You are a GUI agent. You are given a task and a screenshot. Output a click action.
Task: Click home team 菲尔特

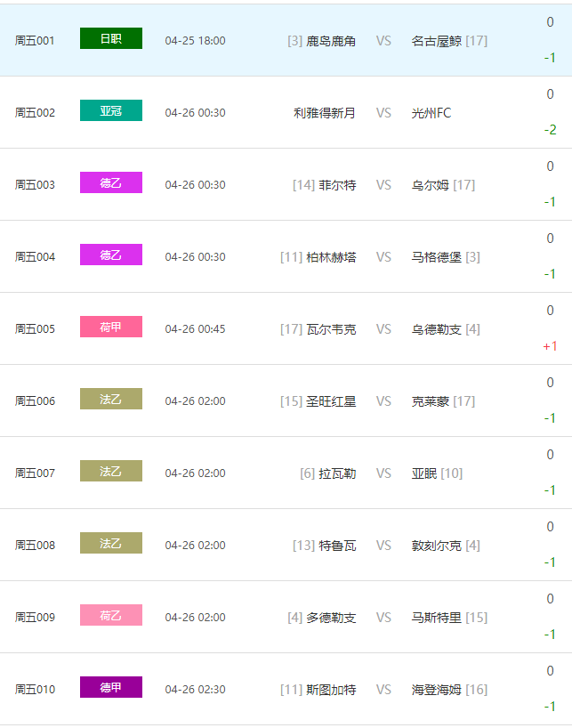tap(337, 185)
